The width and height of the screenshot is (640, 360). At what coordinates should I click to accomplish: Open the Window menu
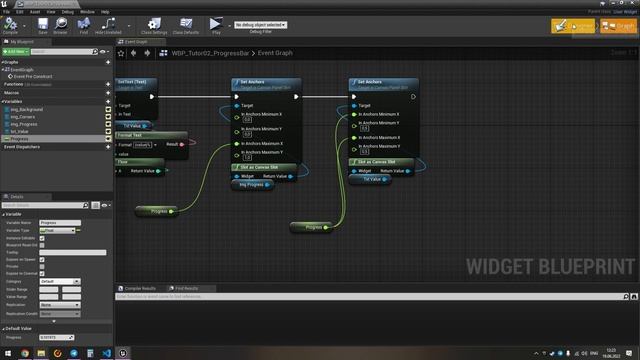(x=87, y=12)
